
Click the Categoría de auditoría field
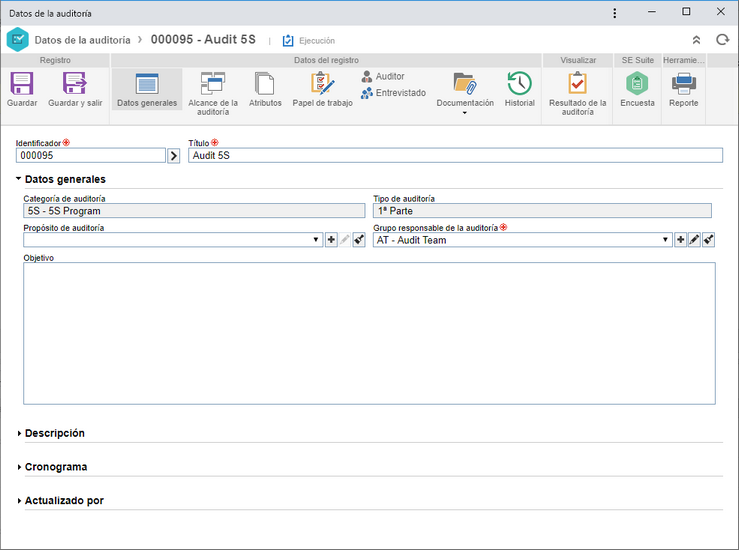click(194, 211)
